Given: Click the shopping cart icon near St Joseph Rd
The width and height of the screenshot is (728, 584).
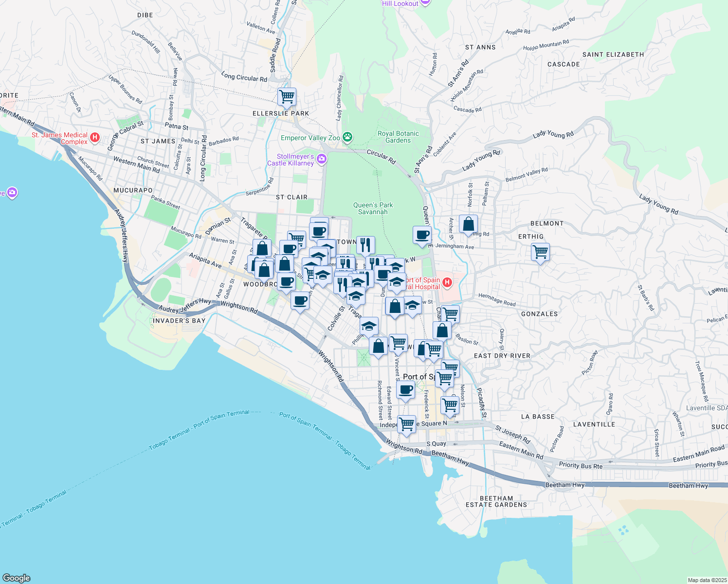Looking at the screenshot, I should coord(449,404).
